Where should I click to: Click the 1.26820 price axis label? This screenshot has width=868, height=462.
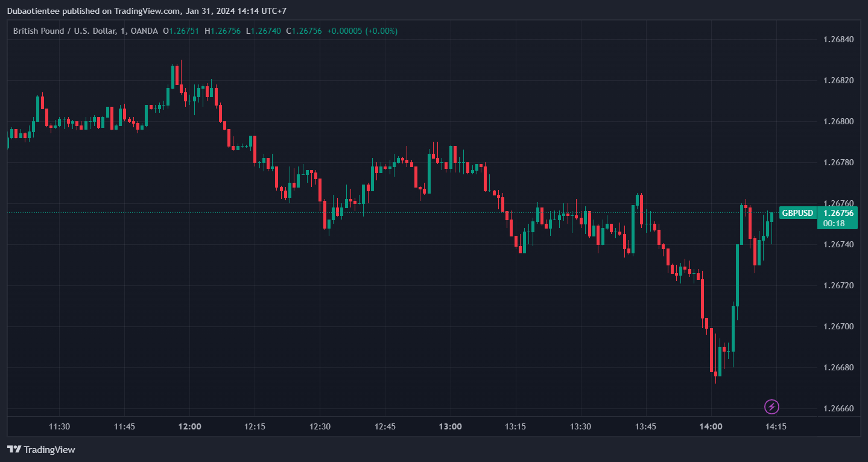click(x=839, y=81)
